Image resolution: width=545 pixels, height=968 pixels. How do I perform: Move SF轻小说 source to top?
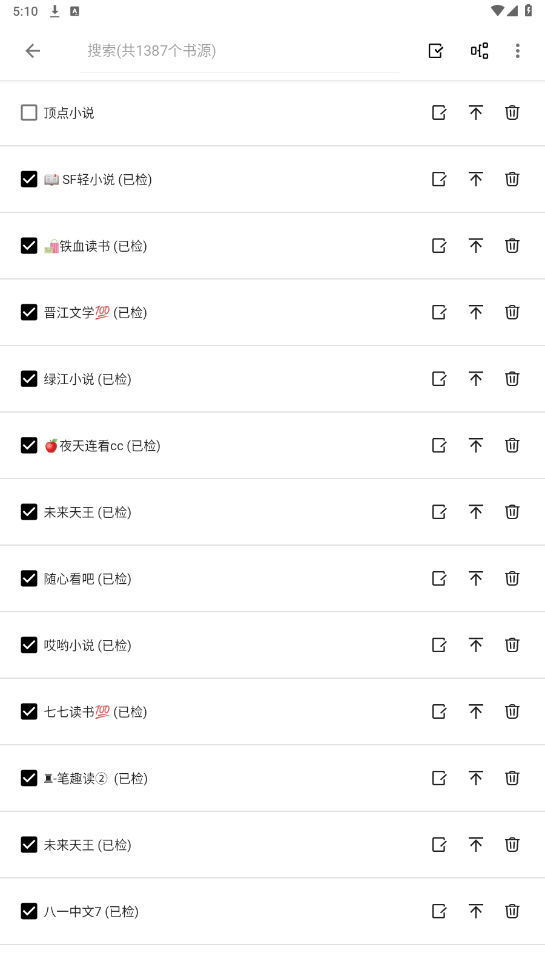pos(475,179)
